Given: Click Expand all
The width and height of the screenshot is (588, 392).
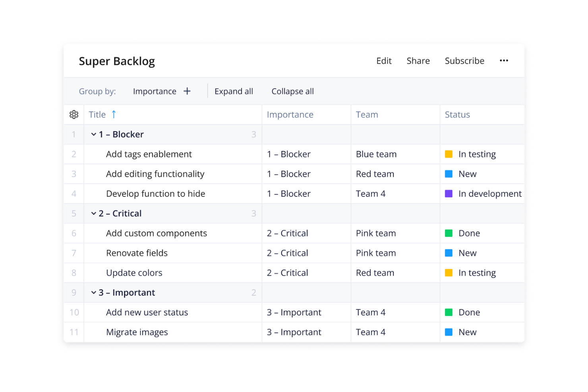Looking at the screenshot, I should click(234, 91).
